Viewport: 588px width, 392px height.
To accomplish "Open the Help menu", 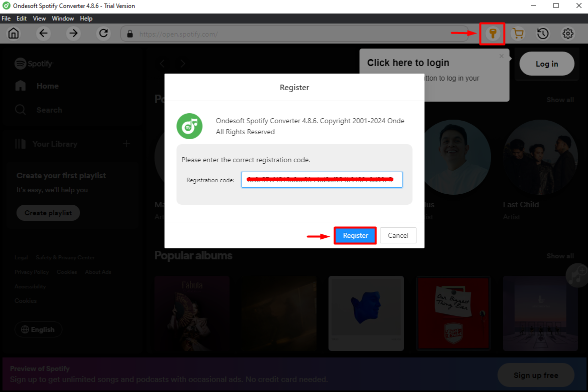I will coord(86,19).
